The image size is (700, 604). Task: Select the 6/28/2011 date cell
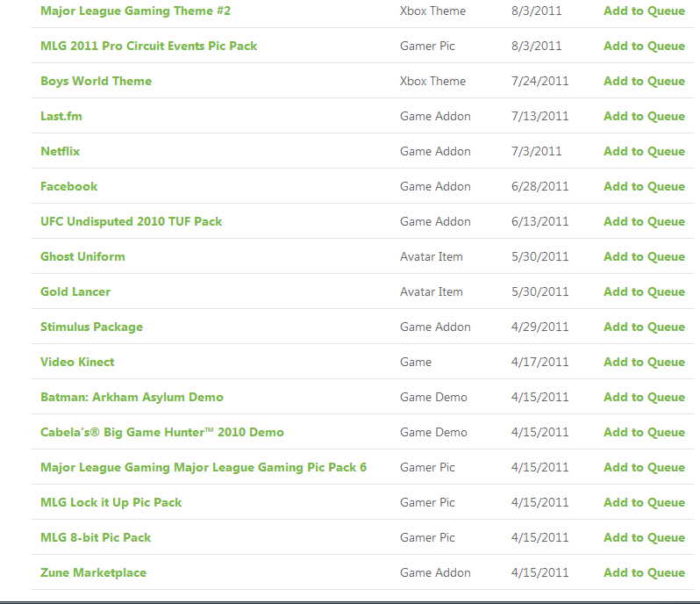(540, 186)
